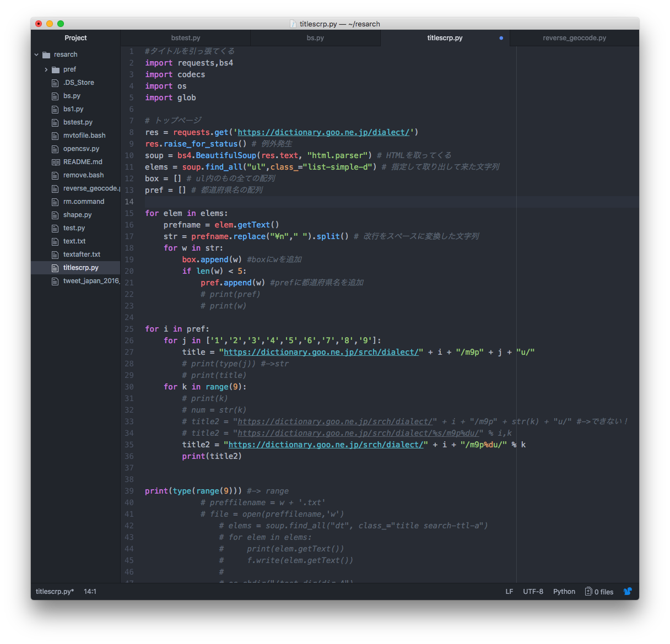Switch to the bstest.py tab

[186, 38]
